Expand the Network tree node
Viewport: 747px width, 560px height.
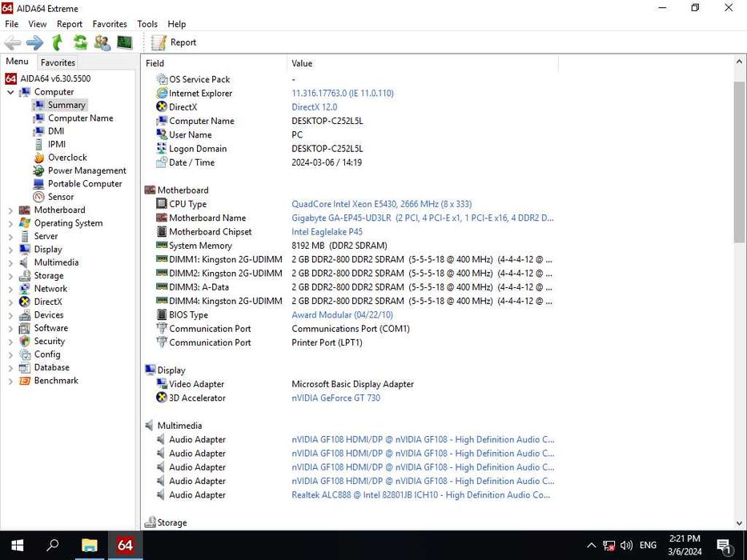click(10, 289)
